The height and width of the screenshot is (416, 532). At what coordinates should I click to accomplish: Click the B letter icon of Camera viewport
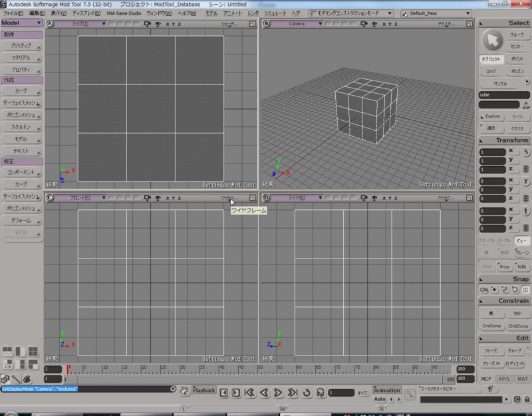(x=267, y=24)
